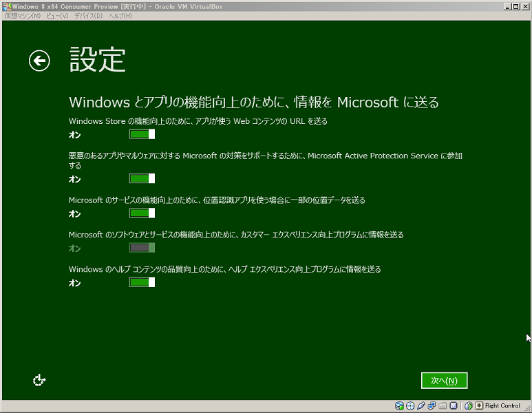The width and height of the screenshot is (532, 413).
Task: Toggle Windows Store web content URL switch
Action: pos(142,134)
